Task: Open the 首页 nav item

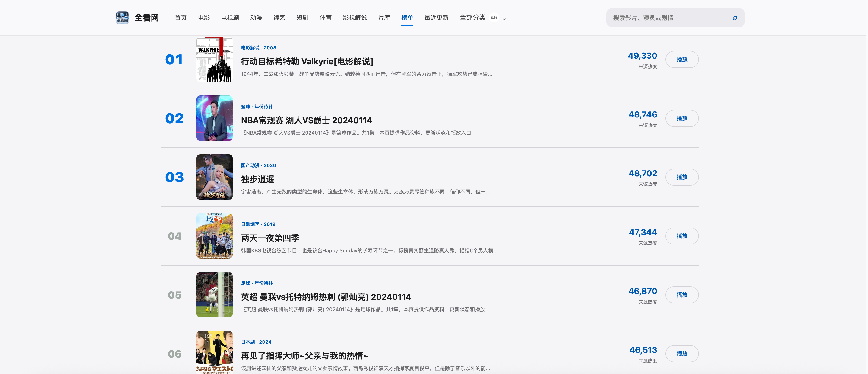Action: (x=181, y=18)
